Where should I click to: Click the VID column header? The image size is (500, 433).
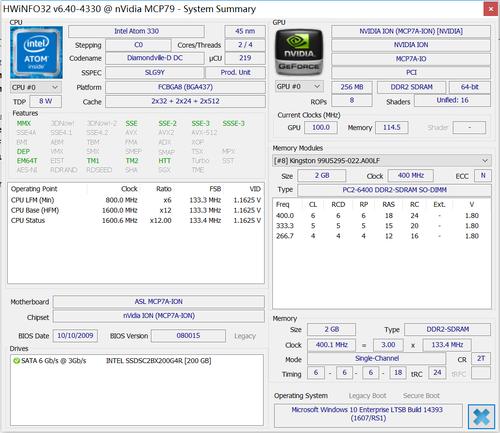(x=255, y=189)
